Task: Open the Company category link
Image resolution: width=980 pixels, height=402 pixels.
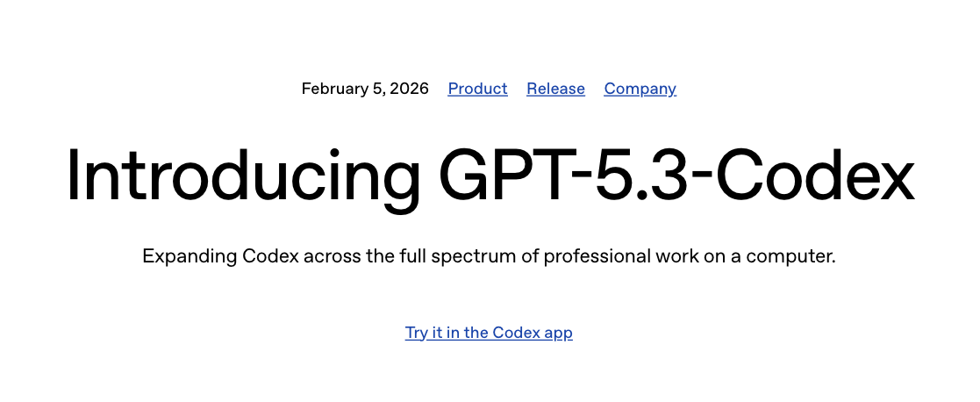Action: 640,89
